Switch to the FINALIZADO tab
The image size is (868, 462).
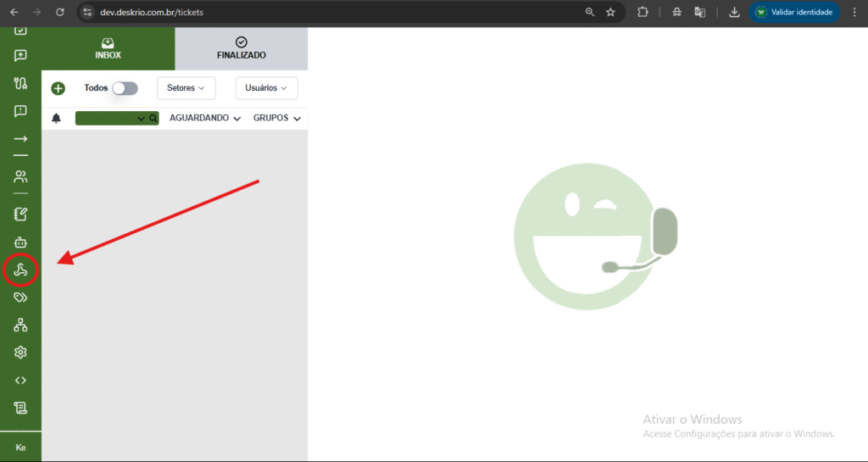(x=242, y=48)
